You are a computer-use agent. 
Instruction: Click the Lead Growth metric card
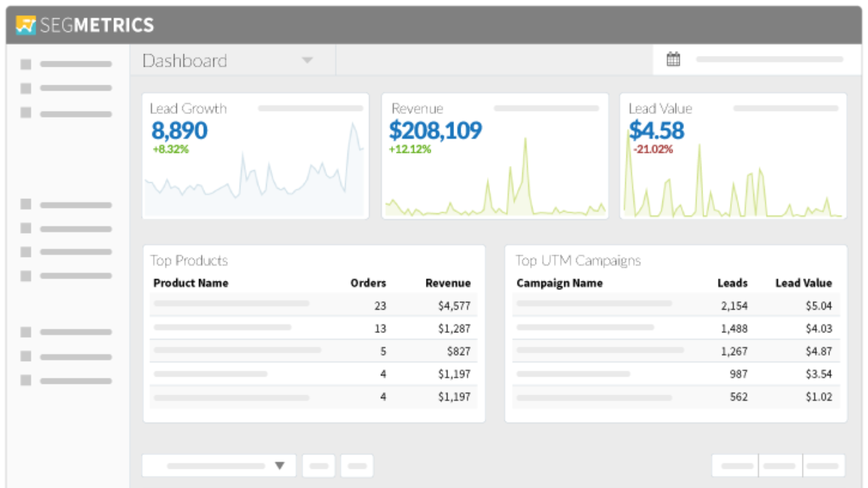tap(255, 156)
